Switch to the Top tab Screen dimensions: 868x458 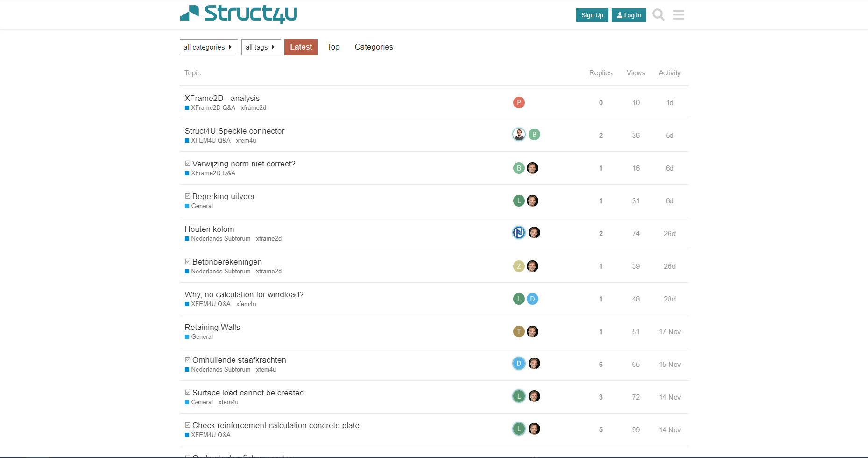pyautogui.click(x=333, y=47)
